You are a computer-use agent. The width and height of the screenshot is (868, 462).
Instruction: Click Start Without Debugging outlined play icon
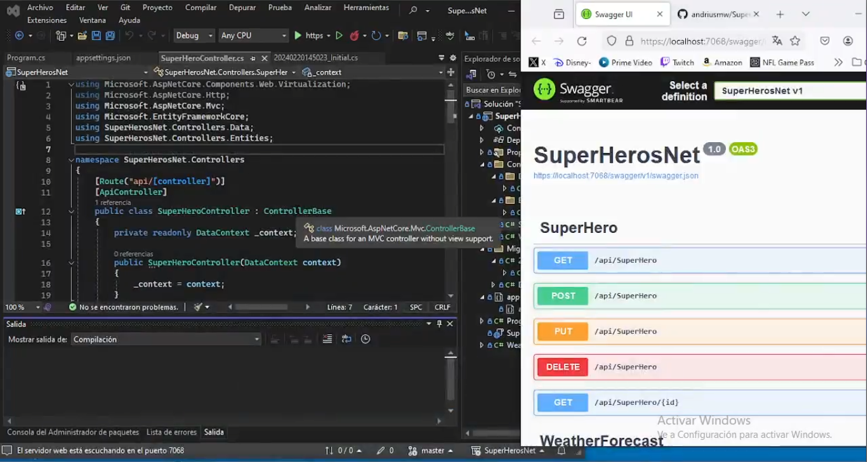(x=339, y=36)
